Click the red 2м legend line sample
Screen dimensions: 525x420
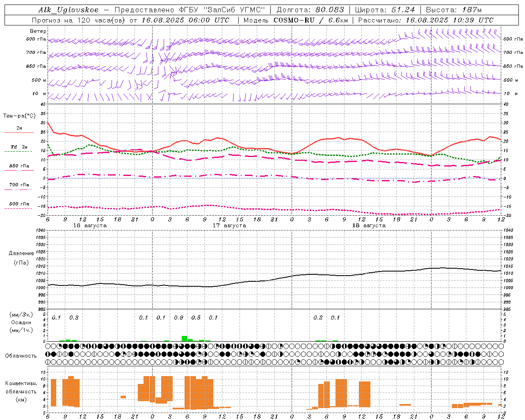point(19,132)
